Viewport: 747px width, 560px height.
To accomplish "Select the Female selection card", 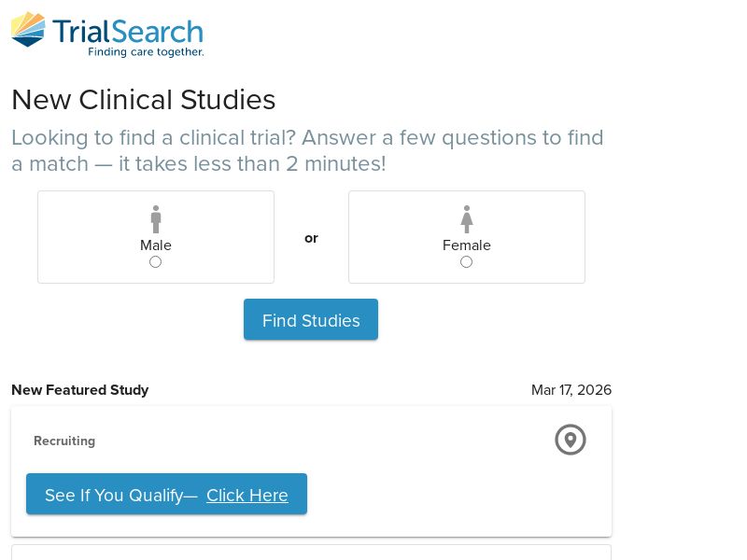I will pyautogui.click(x=466, y=236).
